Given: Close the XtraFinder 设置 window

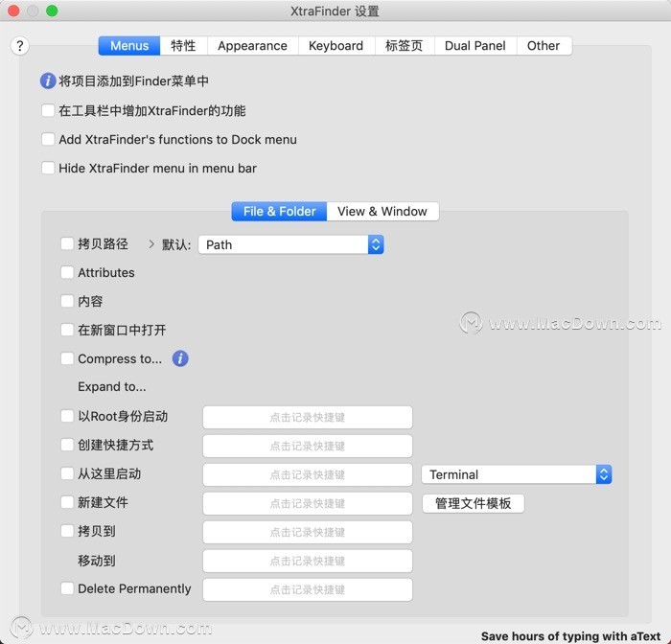Looking at the screenshot, I should pyautogui.click(x=13, y=11).
